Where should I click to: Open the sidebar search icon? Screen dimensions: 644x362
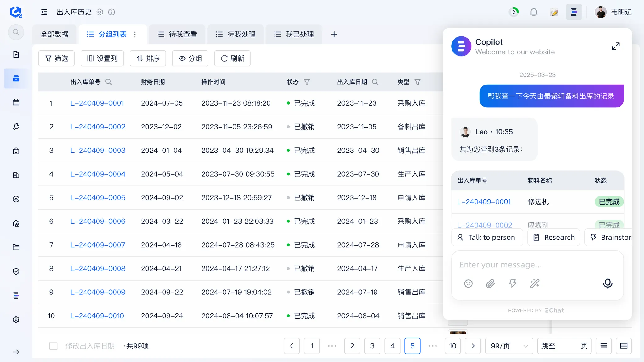pyautogui.click(x=16, y=32)
